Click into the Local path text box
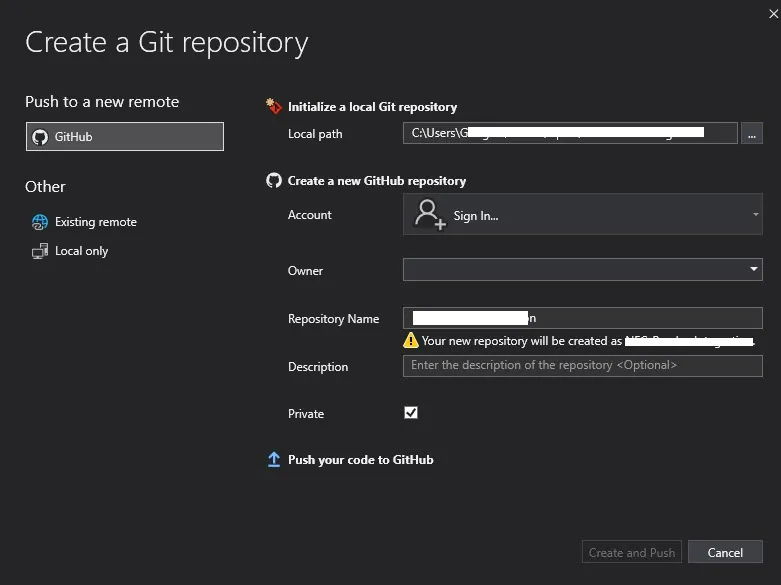The height and width of the screenshot is (585, 781). click(x=570, y=133)
